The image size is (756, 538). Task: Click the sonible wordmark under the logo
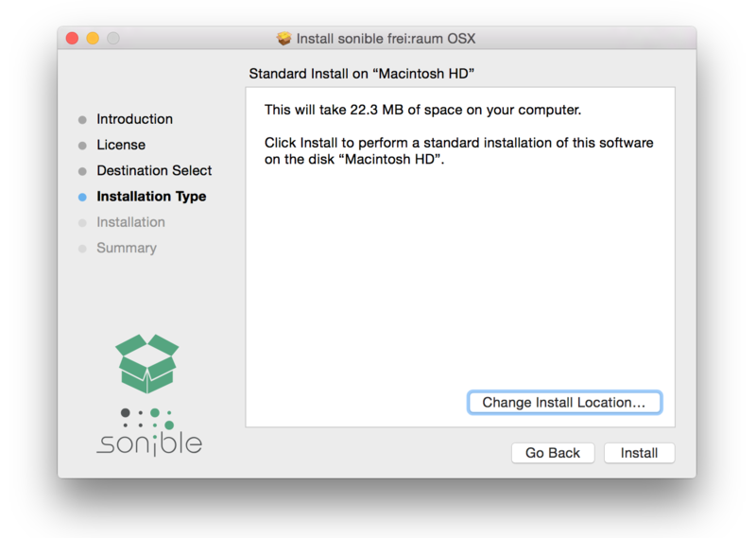pos(149,443)
